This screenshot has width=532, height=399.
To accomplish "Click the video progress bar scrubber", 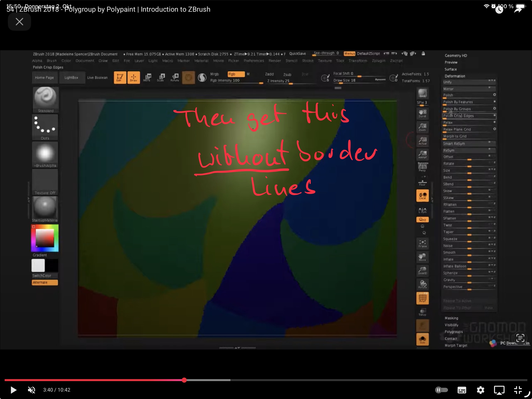I will tap(184, 380).
